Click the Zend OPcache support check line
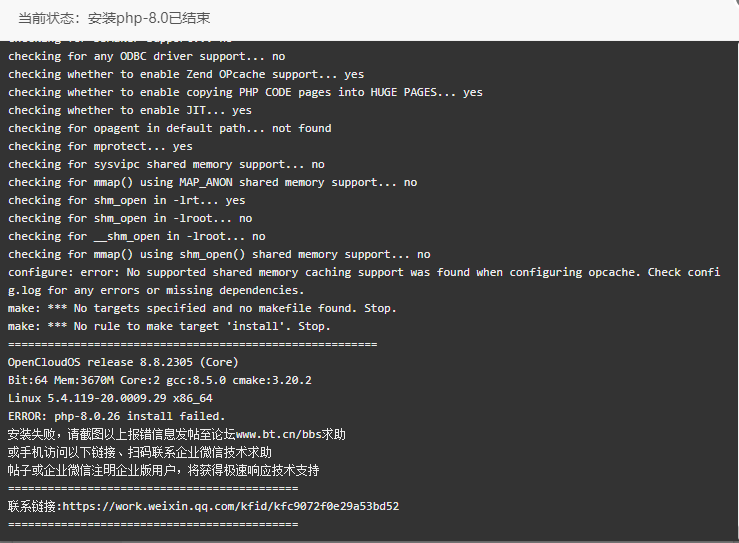739x543 pixels. point(186,74)
